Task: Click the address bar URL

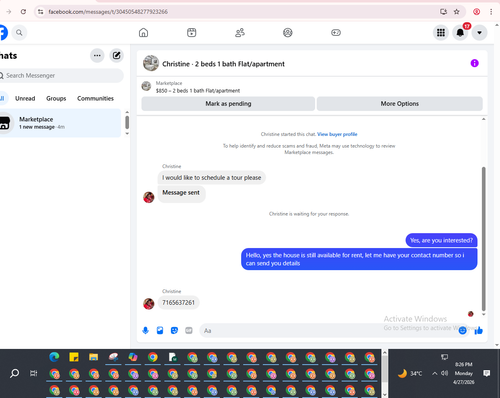Action: click(x=108, y=12)
